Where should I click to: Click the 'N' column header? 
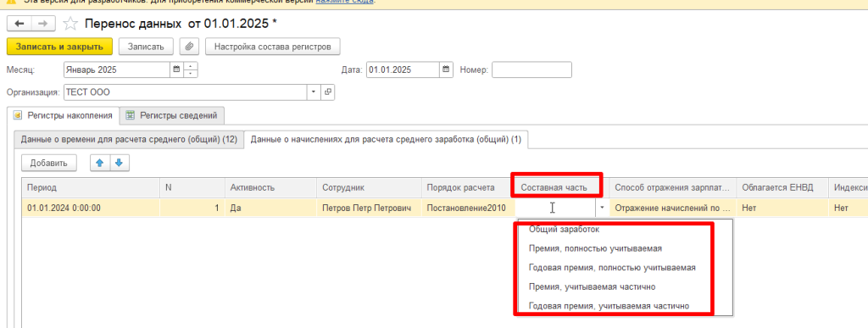click(x=192, y=188)
